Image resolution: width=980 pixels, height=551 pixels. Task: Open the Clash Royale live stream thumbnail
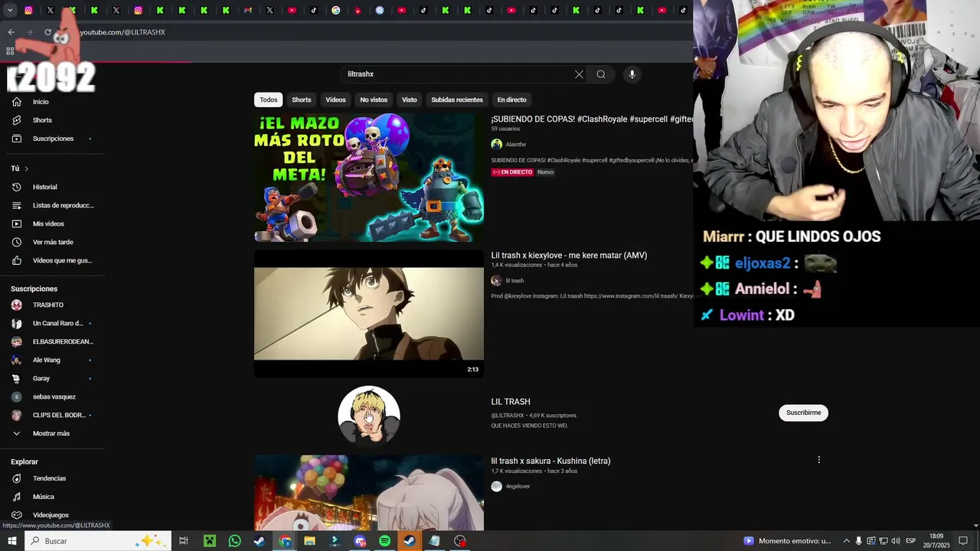pos(369,178)
